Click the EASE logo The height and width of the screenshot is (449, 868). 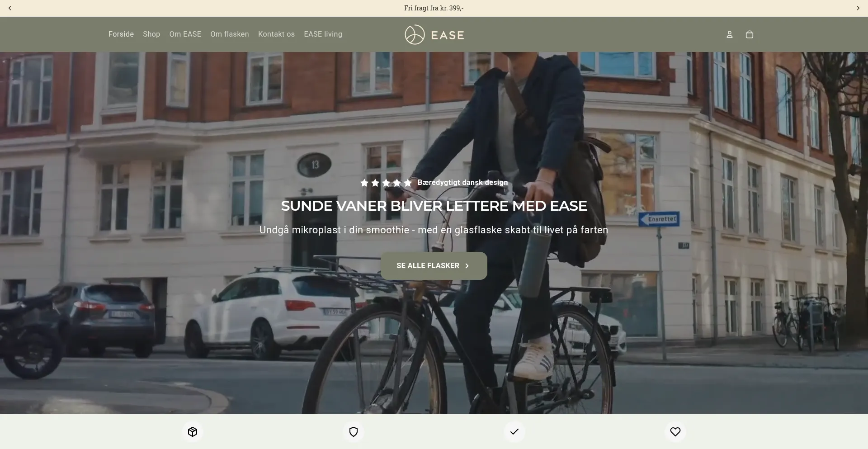click(434, 35)
